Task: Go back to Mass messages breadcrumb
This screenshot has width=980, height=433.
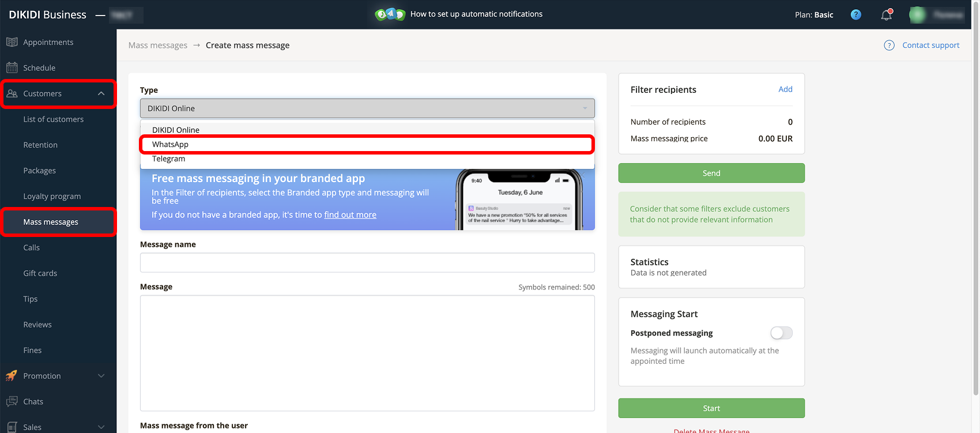Action: 158,45
